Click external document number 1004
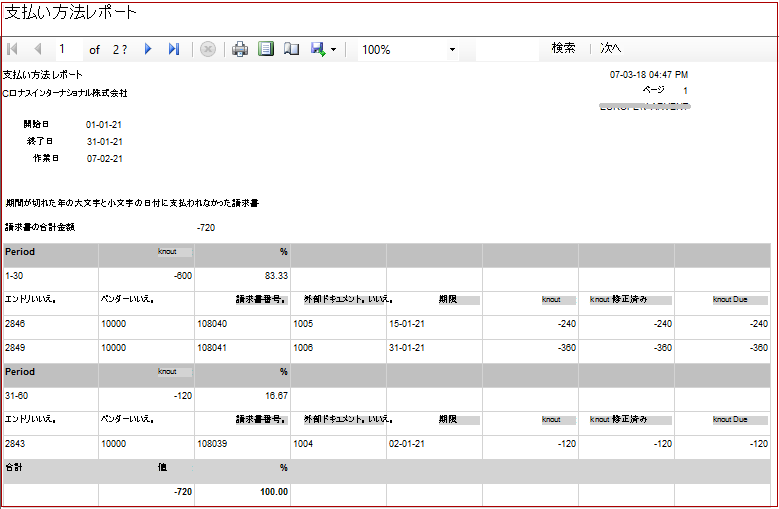 [303, 444]
